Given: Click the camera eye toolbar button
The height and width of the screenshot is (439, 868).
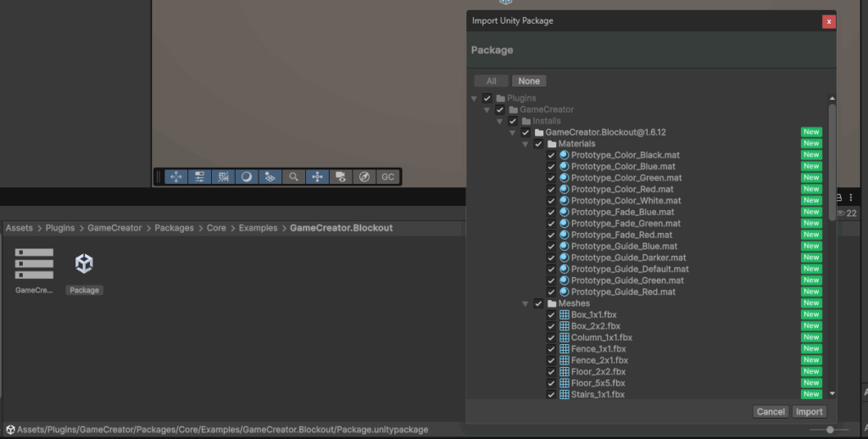Looking at the screenshot, I should (341, 176).
